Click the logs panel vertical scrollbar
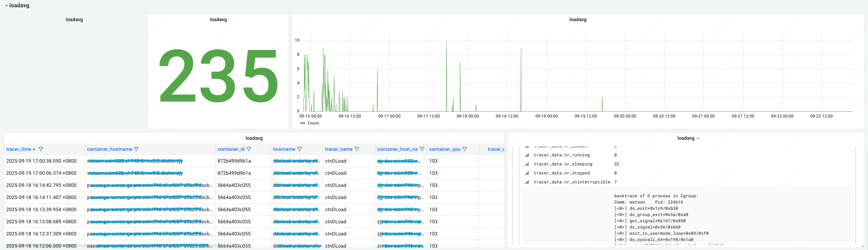The height and width of the screenshot is (250, 868). pyautogui.click(x=856, y=195)
